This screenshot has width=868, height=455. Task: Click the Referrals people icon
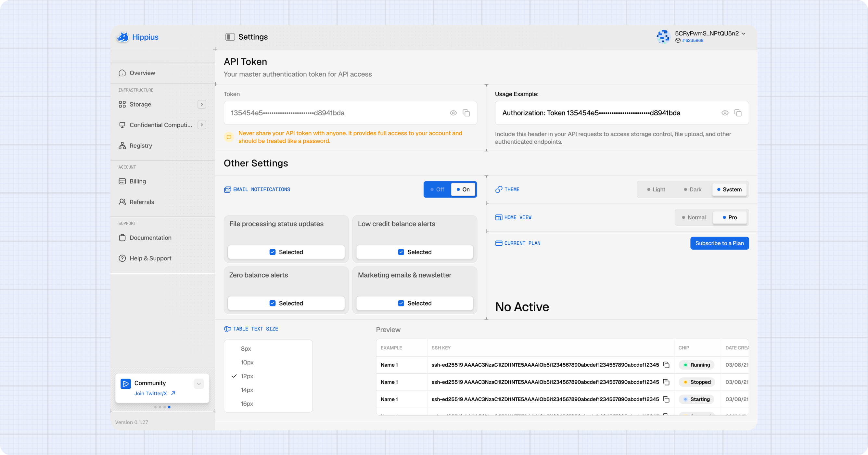tap(122, 202)
